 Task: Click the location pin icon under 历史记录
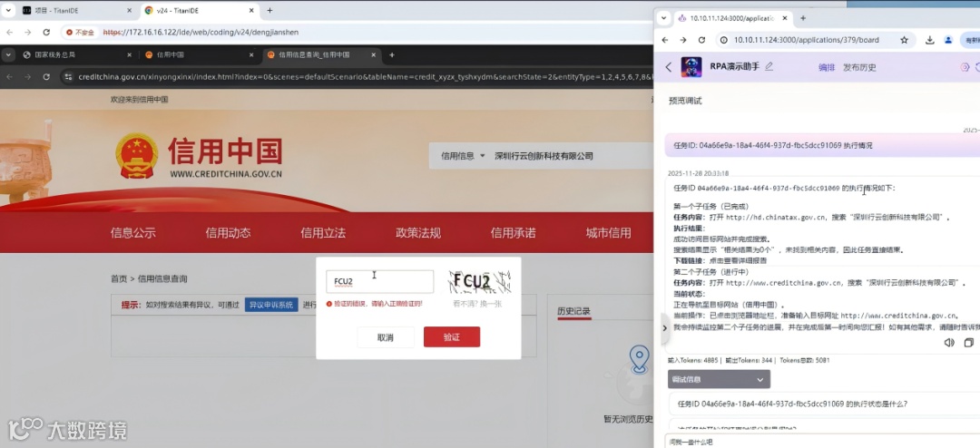pyautogui.click(x=639, y=358)
